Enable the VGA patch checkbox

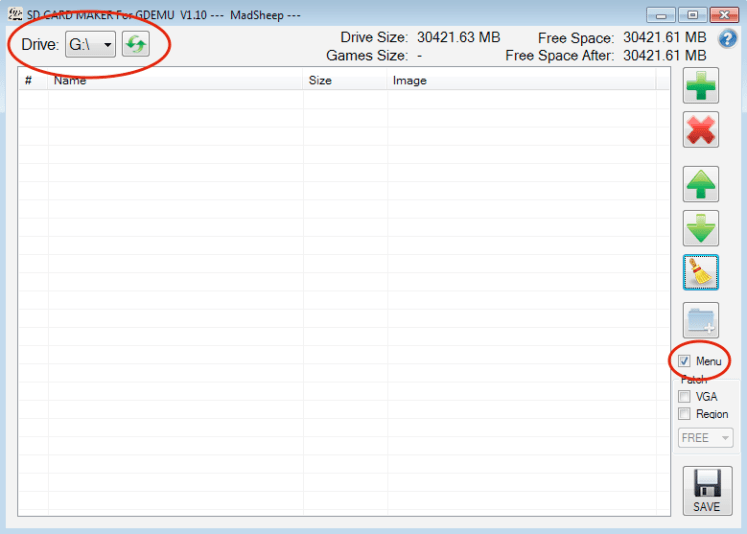click(685, 396)
